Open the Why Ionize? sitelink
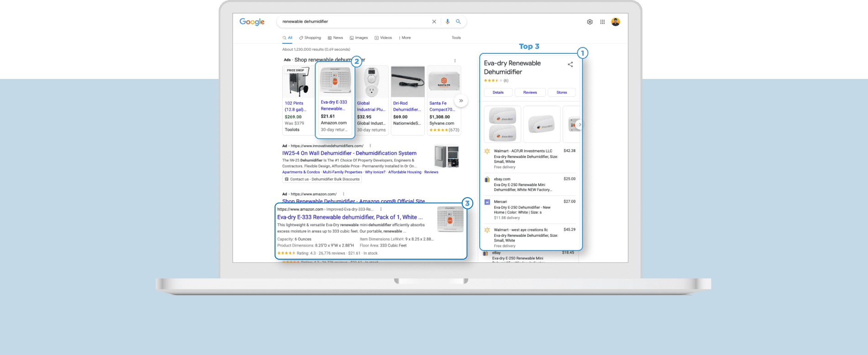The image size is (868, 355). pos(375,172)
